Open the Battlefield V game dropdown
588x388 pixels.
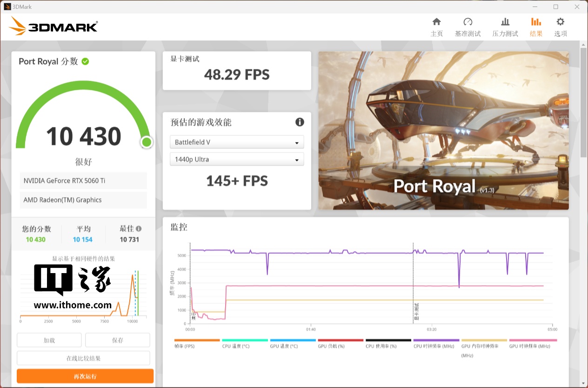pyautogui.click(x=236, y=142)
